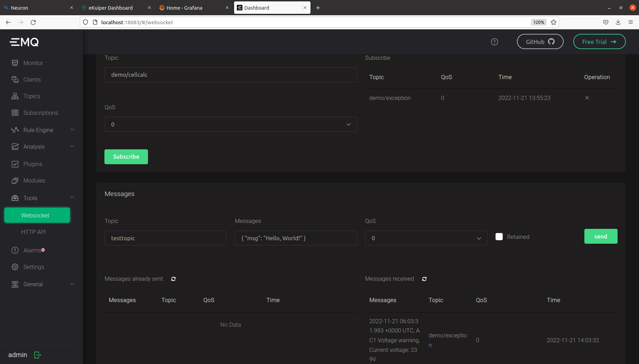
Task: Open the Firefox application menu
Action: point(631,22)
